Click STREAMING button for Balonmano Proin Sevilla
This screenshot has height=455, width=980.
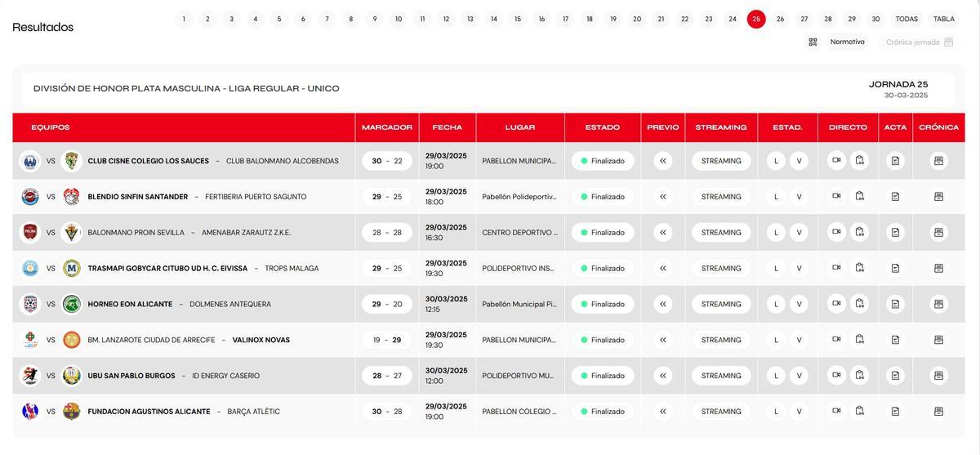pos(721,233)
